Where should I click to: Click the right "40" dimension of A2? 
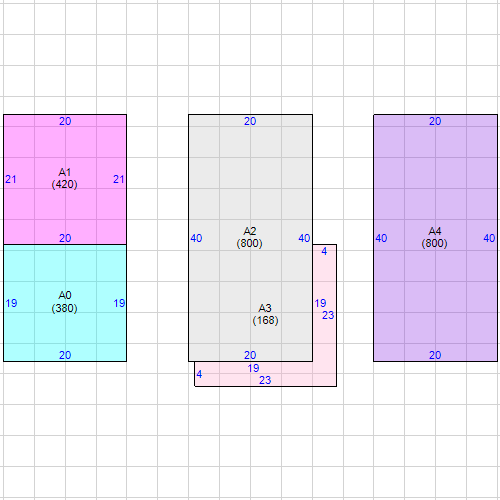point(304,238)
